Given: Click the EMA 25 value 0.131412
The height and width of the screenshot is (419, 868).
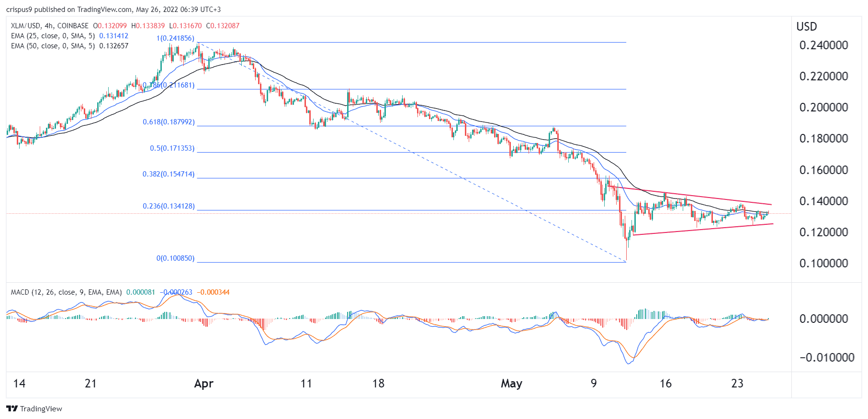Looking at the screenshot, I should coord(114,36).
